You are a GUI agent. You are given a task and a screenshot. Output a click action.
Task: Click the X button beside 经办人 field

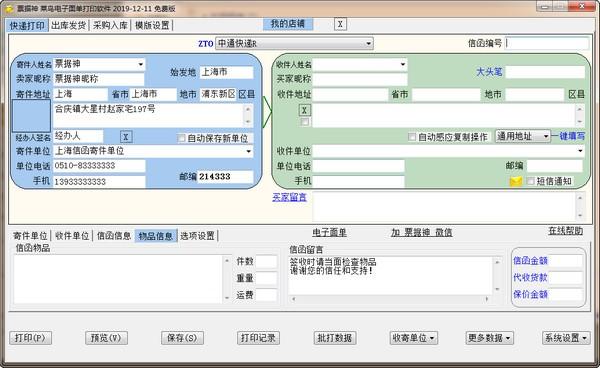pos(126,137)
